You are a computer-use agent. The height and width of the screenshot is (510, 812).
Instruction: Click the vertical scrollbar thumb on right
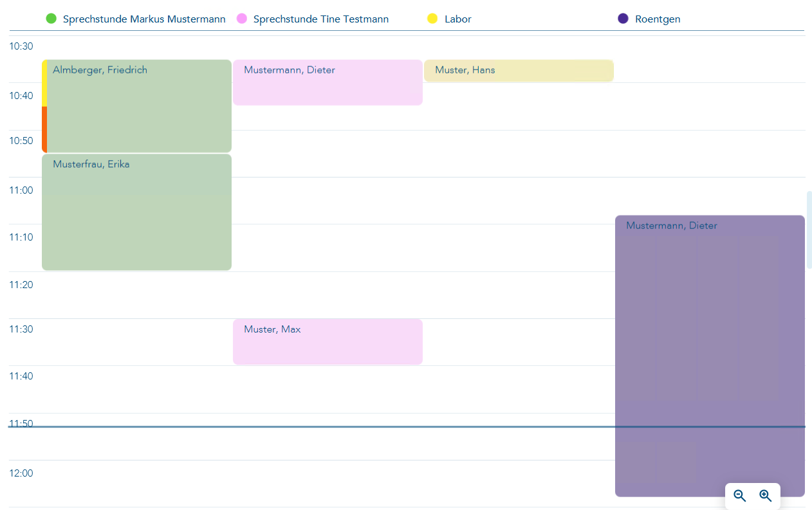[x=809, y=230]
